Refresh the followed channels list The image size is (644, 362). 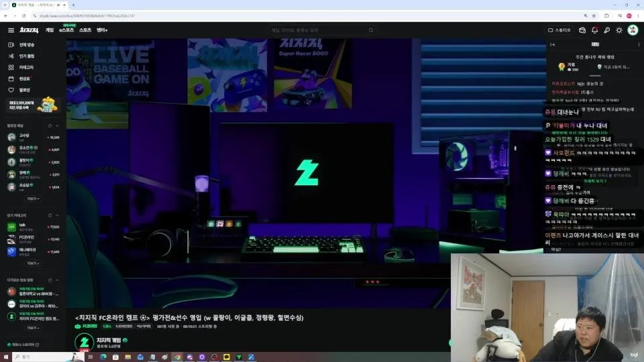pos(50,125)
